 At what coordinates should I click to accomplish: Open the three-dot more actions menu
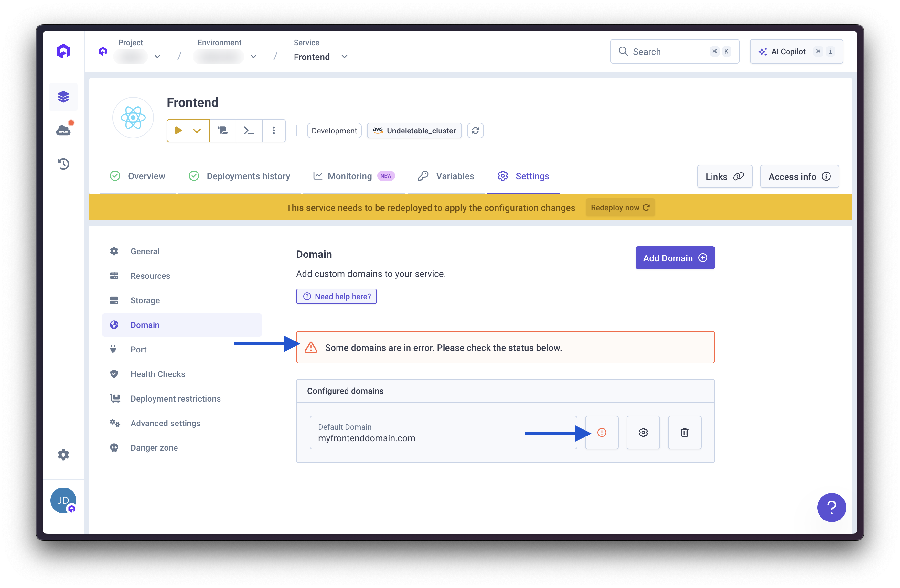[x=274, y=131]
